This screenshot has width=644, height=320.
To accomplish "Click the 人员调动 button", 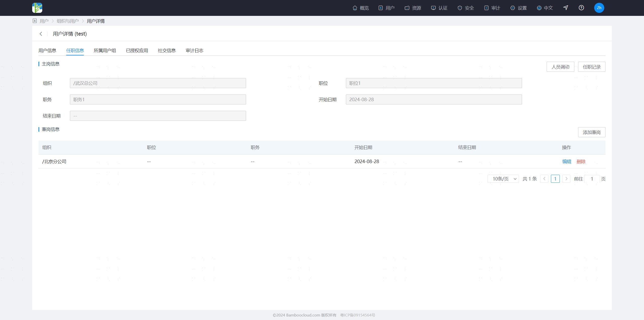I will (x=560, y=67).
